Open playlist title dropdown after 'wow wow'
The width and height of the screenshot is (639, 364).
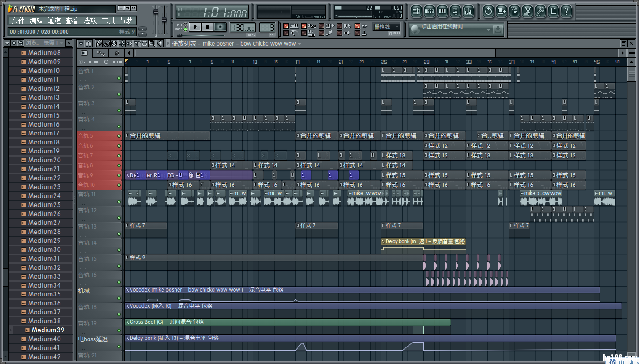point(300,44)
